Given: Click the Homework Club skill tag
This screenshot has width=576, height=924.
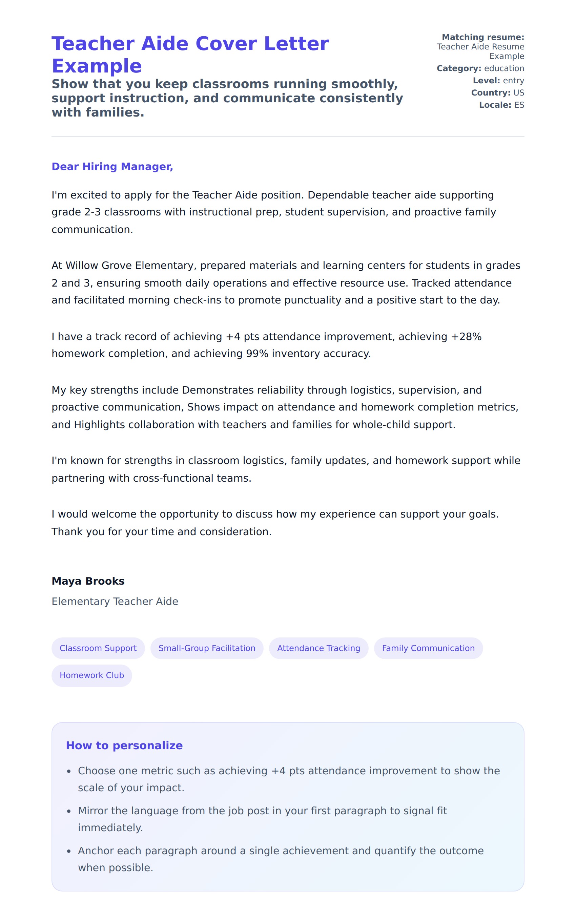Looking at the screenshot, I should 92,675.
